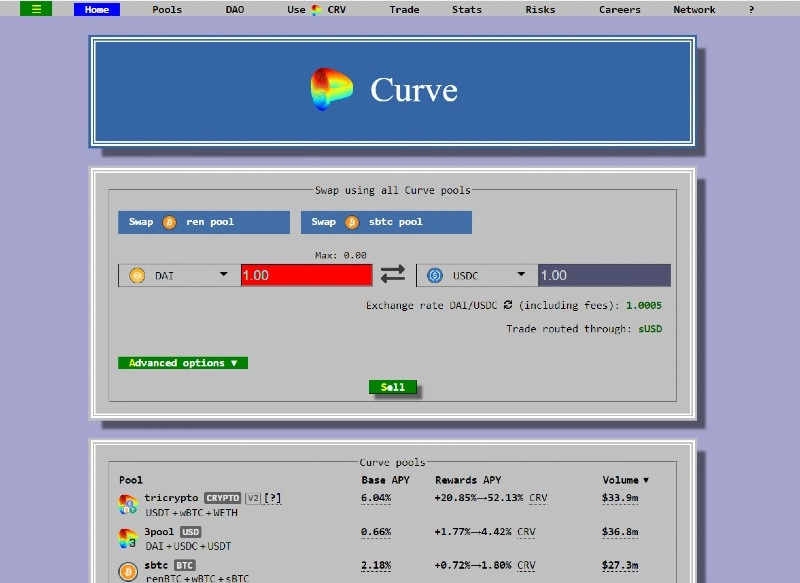800x583 pixels.
Task: Click the CRV logo icon in navigation
Action: 316,10
